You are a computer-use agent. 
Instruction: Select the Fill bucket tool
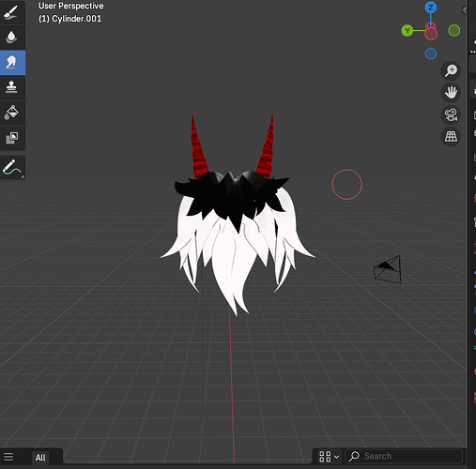coord(12,113)
